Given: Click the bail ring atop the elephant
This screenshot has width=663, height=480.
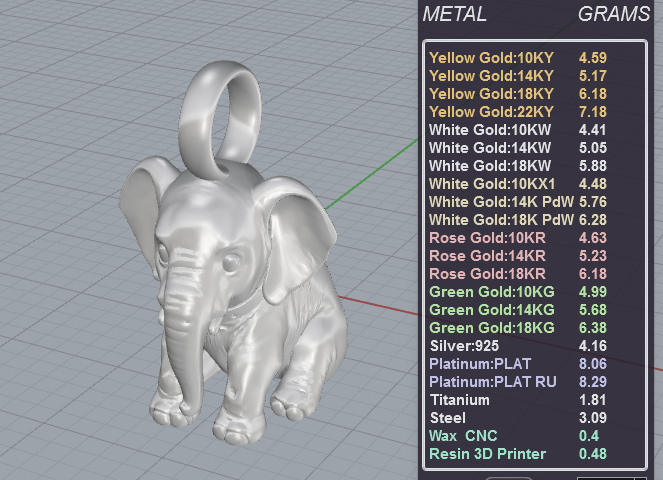Looking at the screenshot, I should 220,121.
